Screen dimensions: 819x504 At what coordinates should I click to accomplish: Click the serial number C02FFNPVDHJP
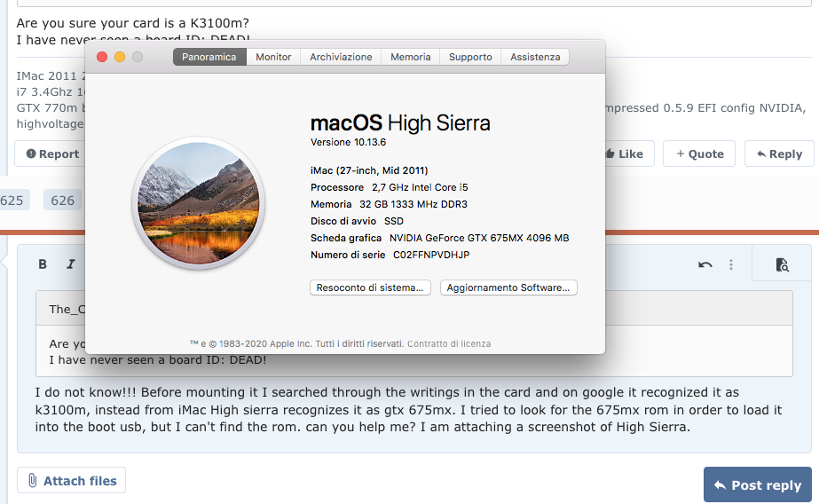[x=431, y=255]
